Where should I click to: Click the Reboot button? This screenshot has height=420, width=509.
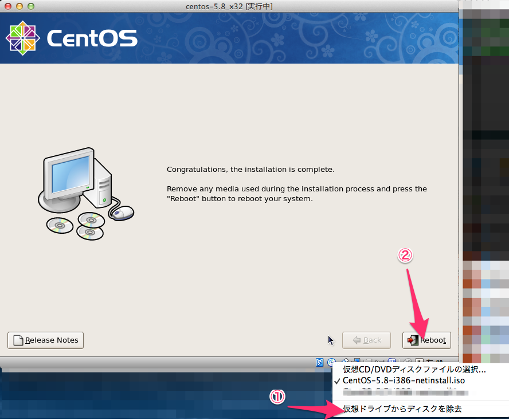click(x=426, y=340)
